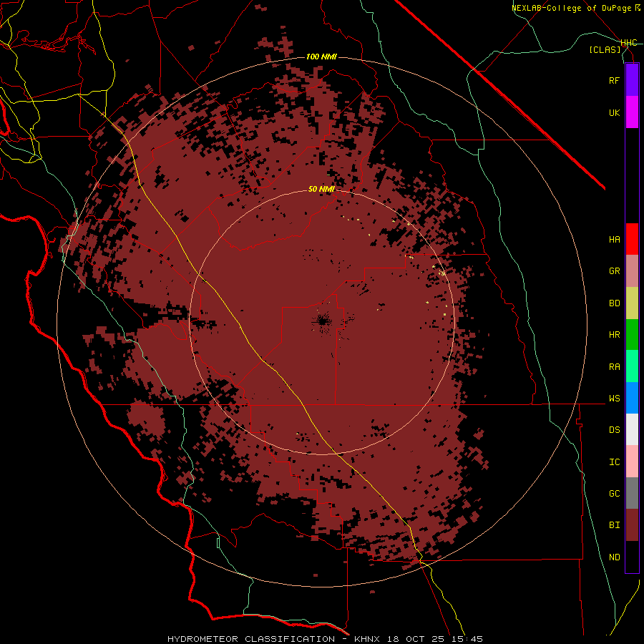The height and width of the screenshot is (644, 644).
Task: Click the green HR legend swatch
Action: 632,335
